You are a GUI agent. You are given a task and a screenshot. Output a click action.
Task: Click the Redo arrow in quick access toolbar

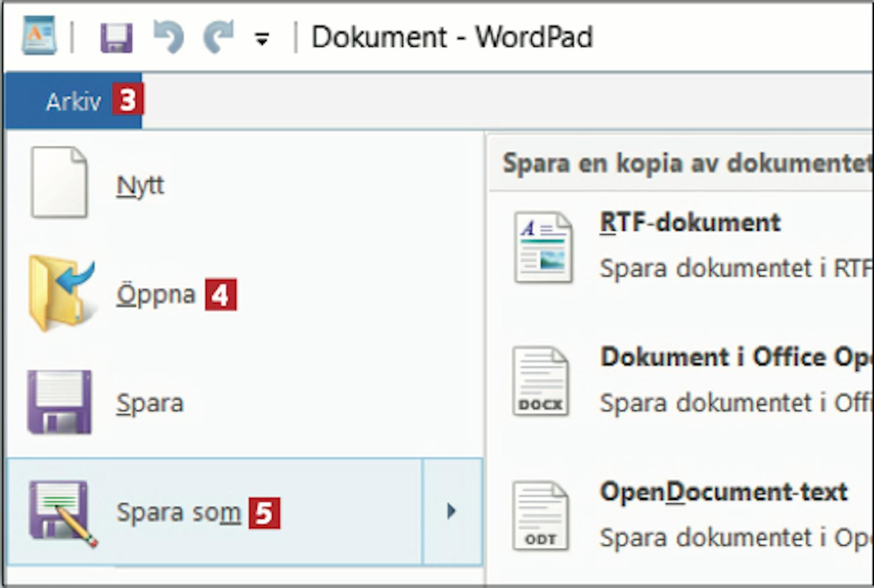pos(218,37)
